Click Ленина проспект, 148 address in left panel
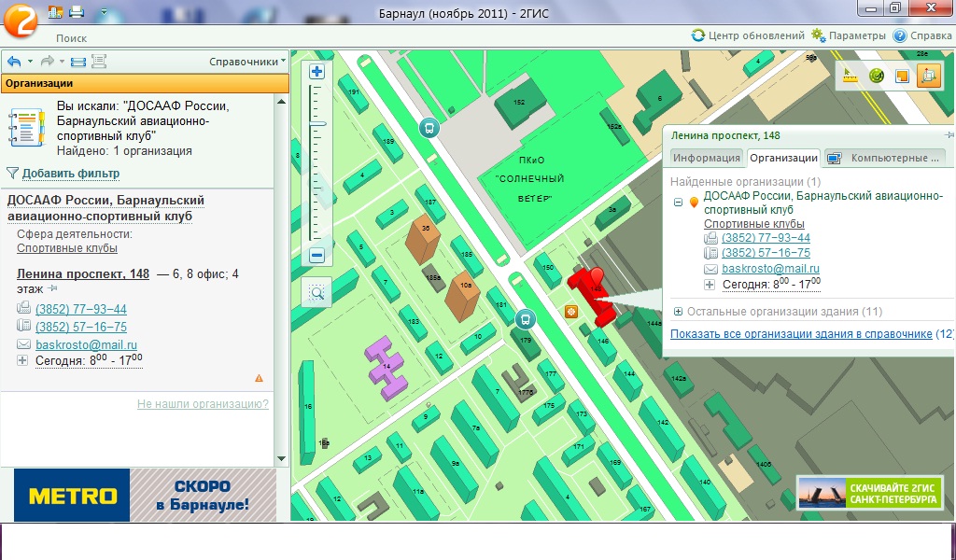956x560 pixels. [83, 274]
